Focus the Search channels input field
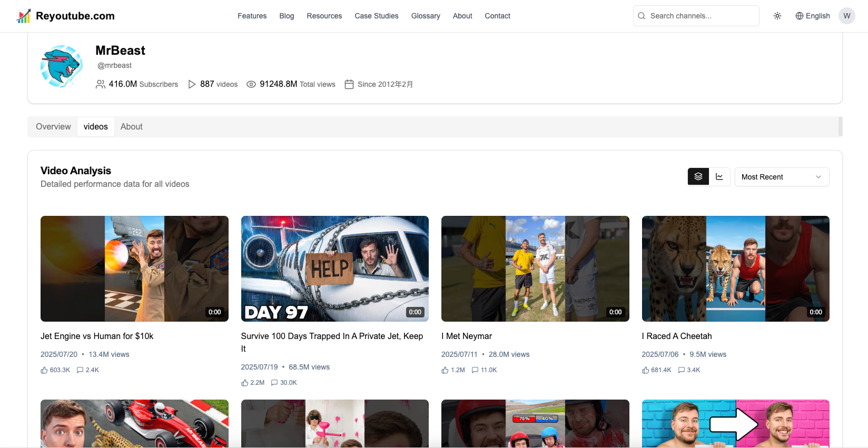Image resolution: width=868 pixels, height=448 pixels. [x=701, y=16]
